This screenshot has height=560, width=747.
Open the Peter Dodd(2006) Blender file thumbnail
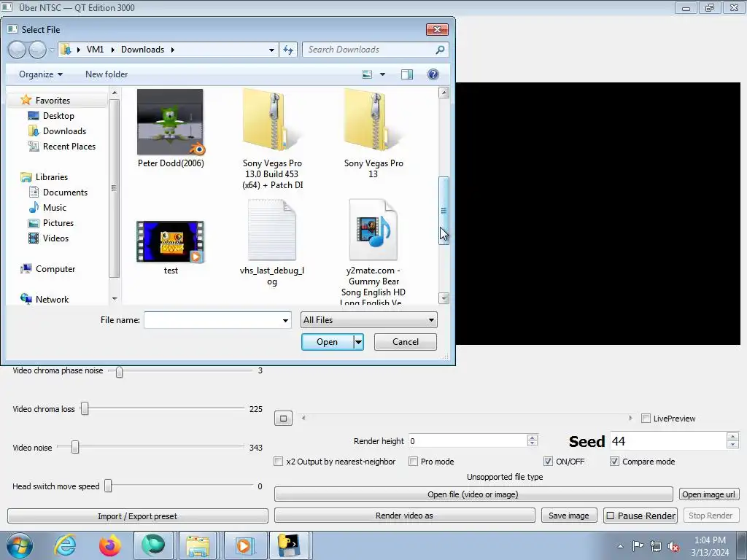coord(170,122)
